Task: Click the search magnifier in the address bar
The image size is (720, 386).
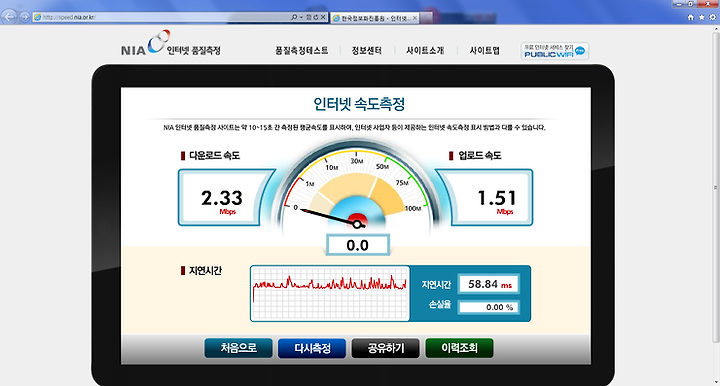Action: pyautogui.click(x=294, y=17)
